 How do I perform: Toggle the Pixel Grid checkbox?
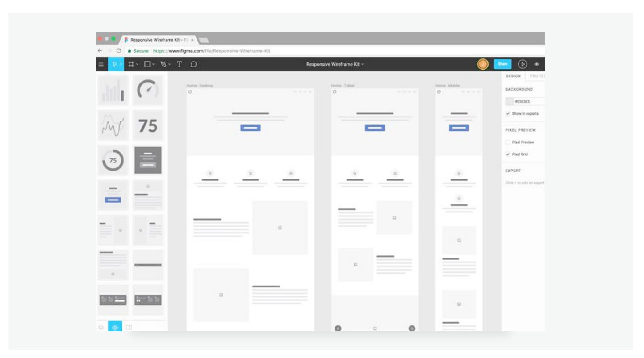point(508,154)
